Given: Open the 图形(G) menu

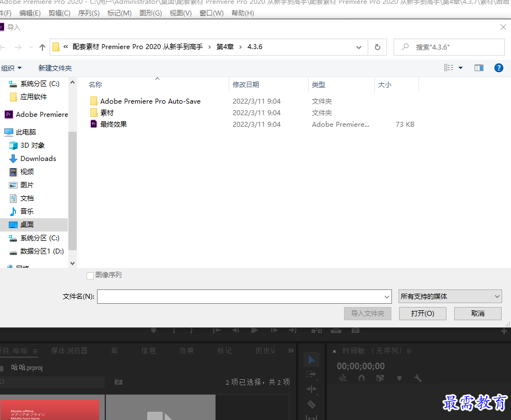Looking at the screenshot, I should [150, 13].
